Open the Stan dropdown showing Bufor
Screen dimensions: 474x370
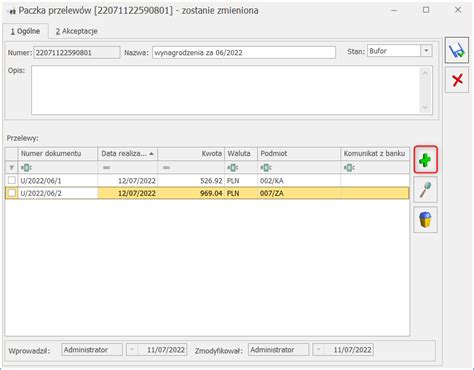click(426, 51)
